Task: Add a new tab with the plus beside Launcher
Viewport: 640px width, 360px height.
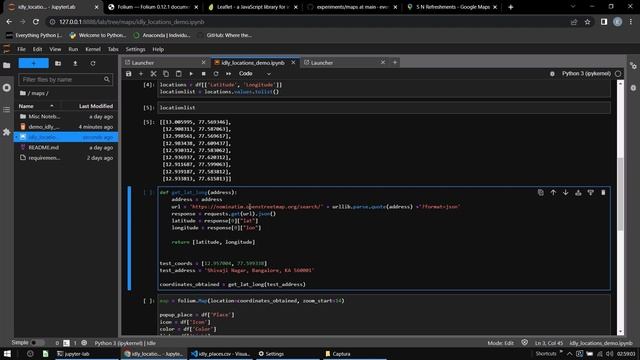Action: pyautogui.click(x=395, y=63)
